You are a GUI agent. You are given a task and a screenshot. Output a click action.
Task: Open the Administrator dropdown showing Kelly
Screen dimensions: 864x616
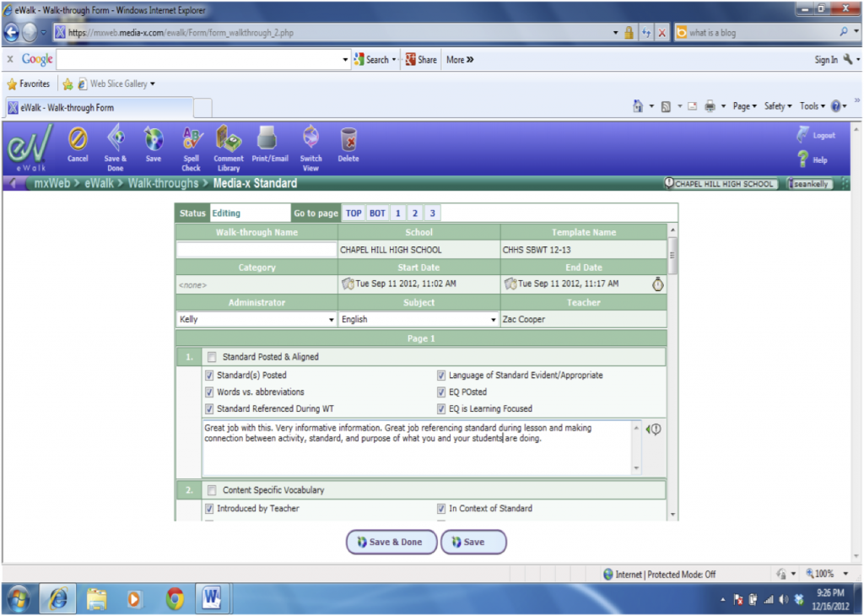331,320
